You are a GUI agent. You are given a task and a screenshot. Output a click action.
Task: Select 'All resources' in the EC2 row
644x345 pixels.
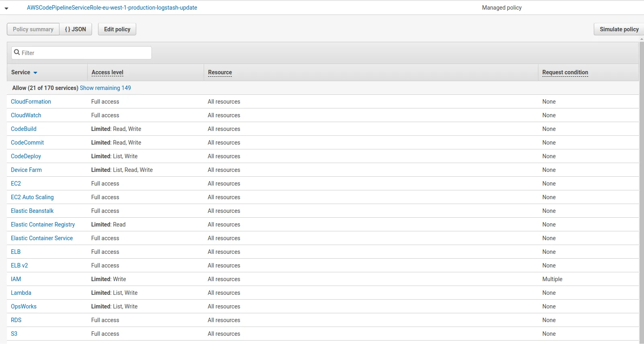point(224,184)
